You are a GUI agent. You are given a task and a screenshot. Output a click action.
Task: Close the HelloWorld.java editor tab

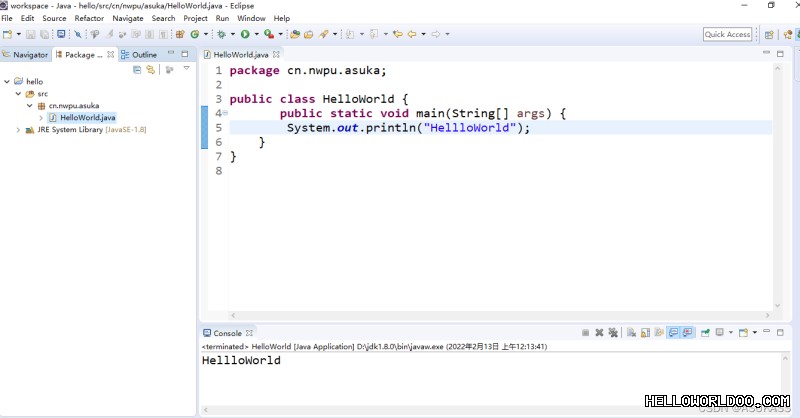click(276, 54)
